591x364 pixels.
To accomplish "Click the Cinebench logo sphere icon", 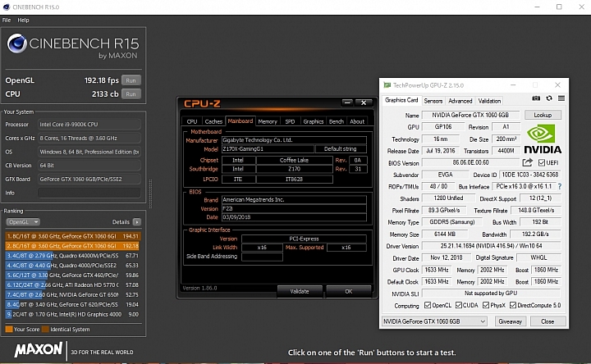I will [16, 43].
